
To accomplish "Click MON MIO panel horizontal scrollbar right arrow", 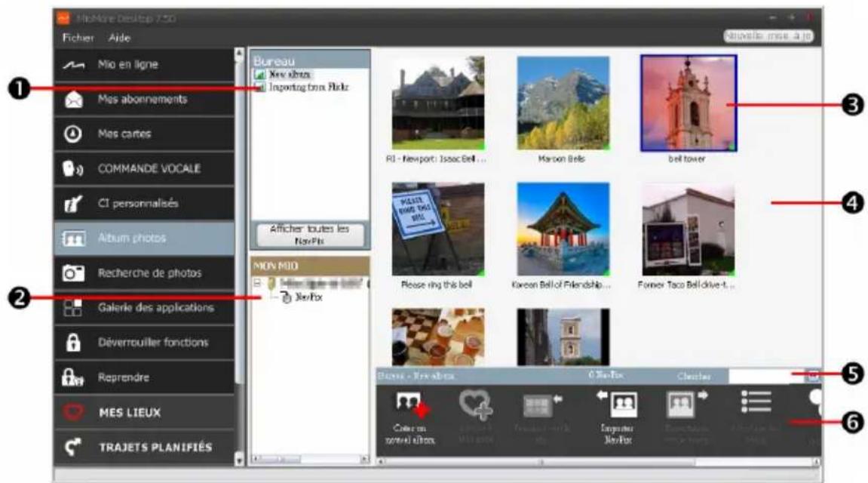I will click(x=365, y=459).
